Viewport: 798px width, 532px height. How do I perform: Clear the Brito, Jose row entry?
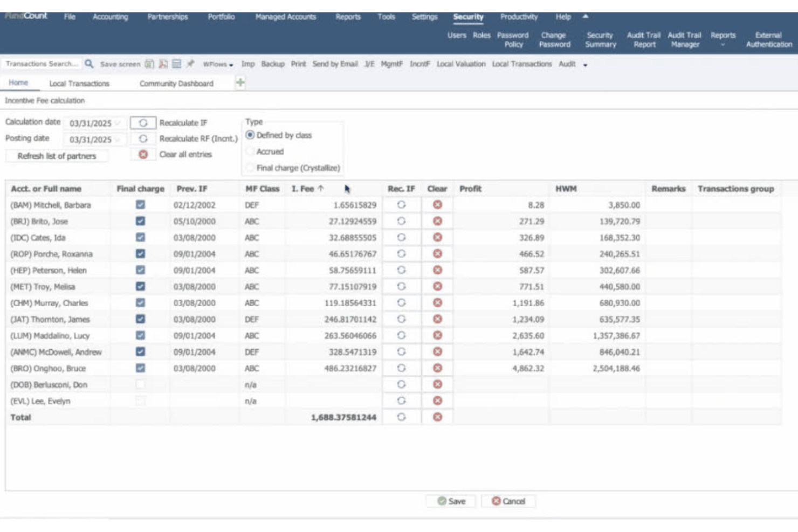[437, 221]
